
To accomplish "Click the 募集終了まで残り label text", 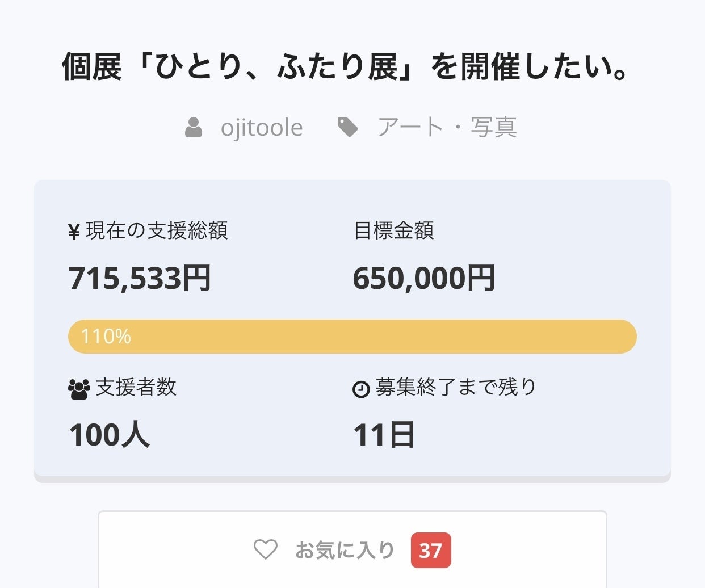I will (x=456, y=387).
